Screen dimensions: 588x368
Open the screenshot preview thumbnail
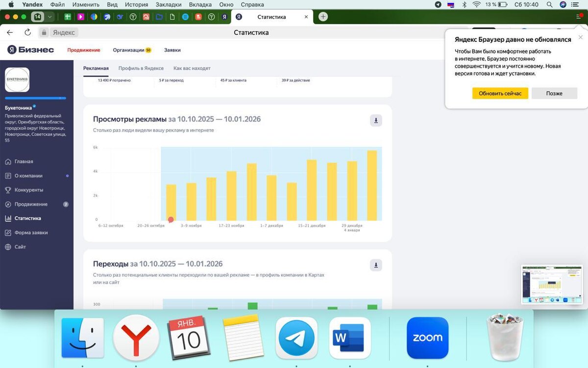[552, 285]
